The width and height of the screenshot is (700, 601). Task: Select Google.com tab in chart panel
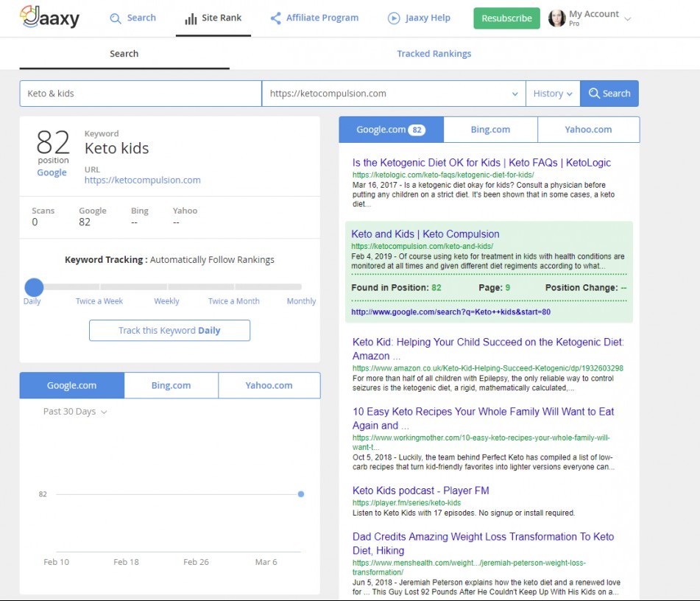[x=72, y=385]
